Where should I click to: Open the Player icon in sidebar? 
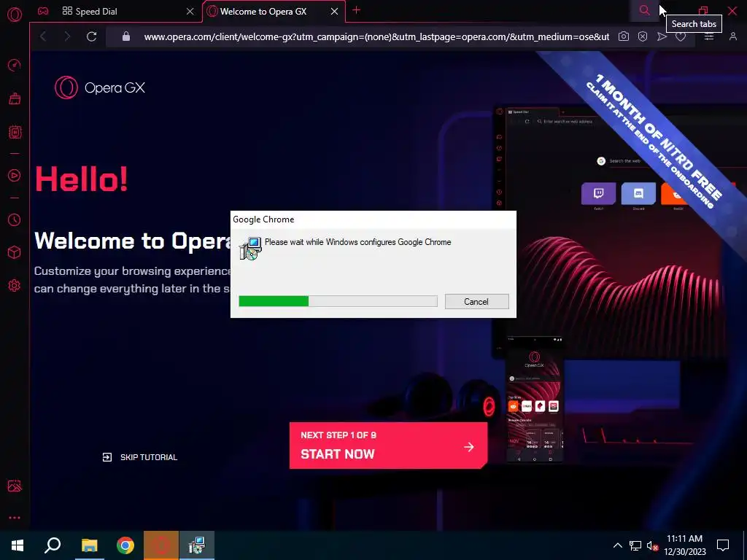pyautogui.click(x=15, y=176)
